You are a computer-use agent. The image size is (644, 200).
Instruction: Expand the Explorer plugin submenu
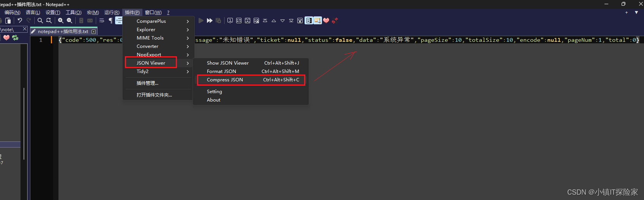click(159, 30)
